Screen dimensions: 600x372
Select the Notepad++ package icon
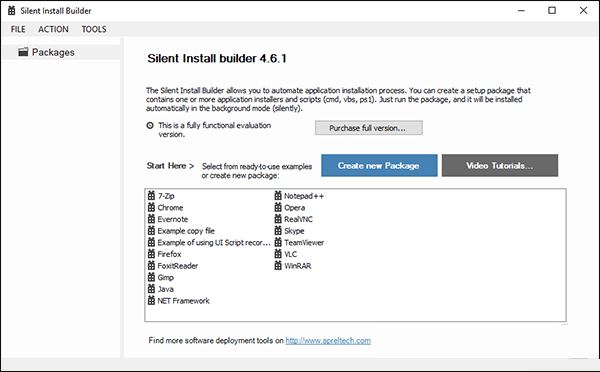(x=278, y=196)
